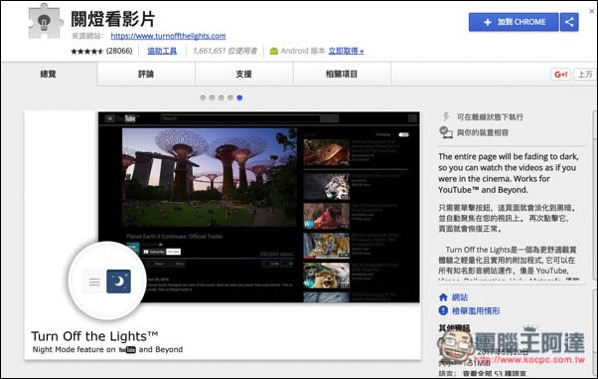
Task: Click the report abuse exclamation icon
Action: (x=443, y=311)
